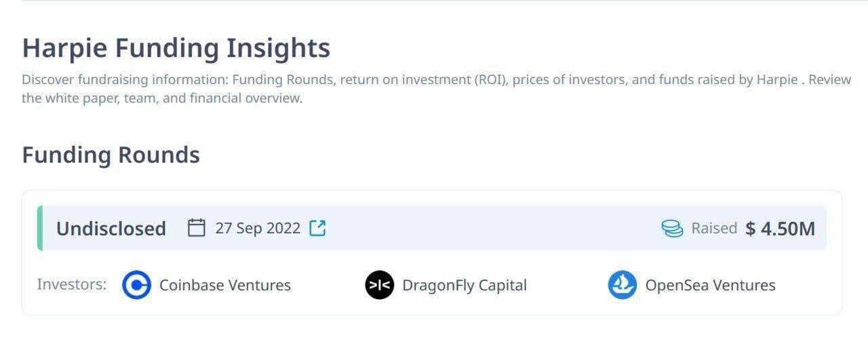Open the OpenSea Ventures investor name
Screen dimensions: 868x339
[711, 285]
